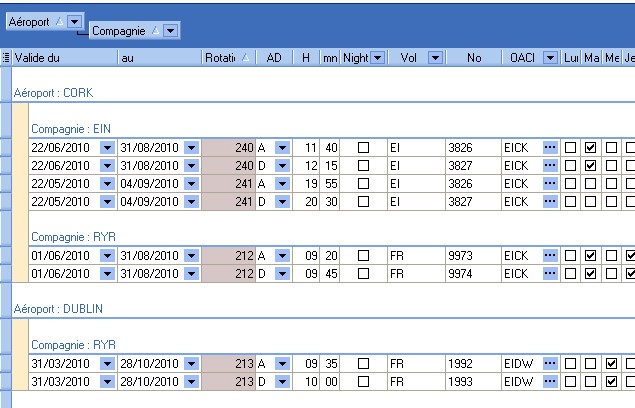Click the ellipsis button beside EICK for flight 3826 at 11:40
The height and width of the screenshot is (408, 635).
tap(550, 147)
